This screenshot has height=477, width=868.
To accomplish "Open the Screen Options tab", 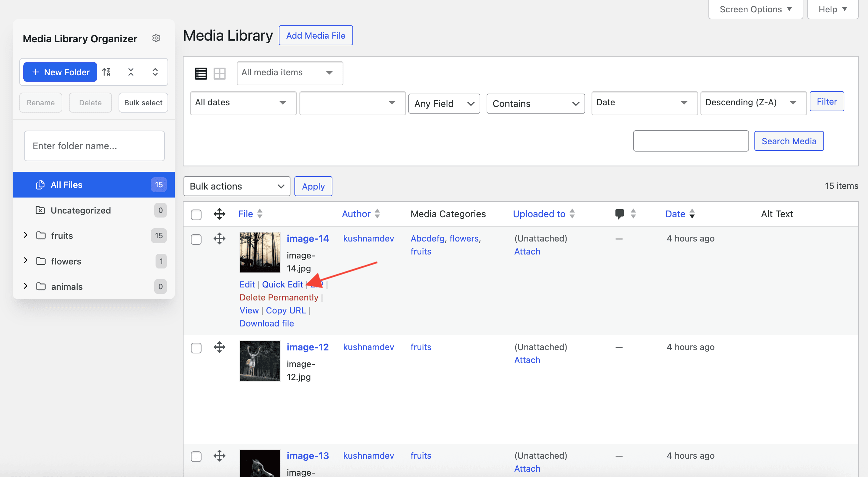I will 755,9.
